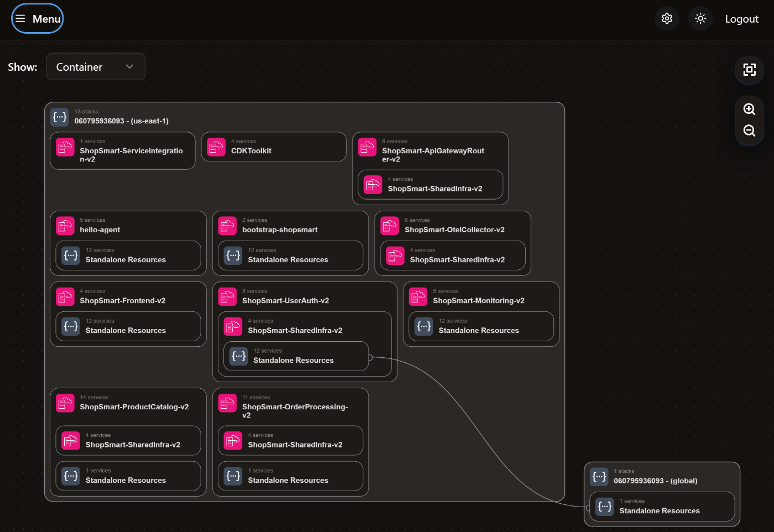Open the Menu button
This screenshot has height=532, width=774.
[x=38, y=18]
